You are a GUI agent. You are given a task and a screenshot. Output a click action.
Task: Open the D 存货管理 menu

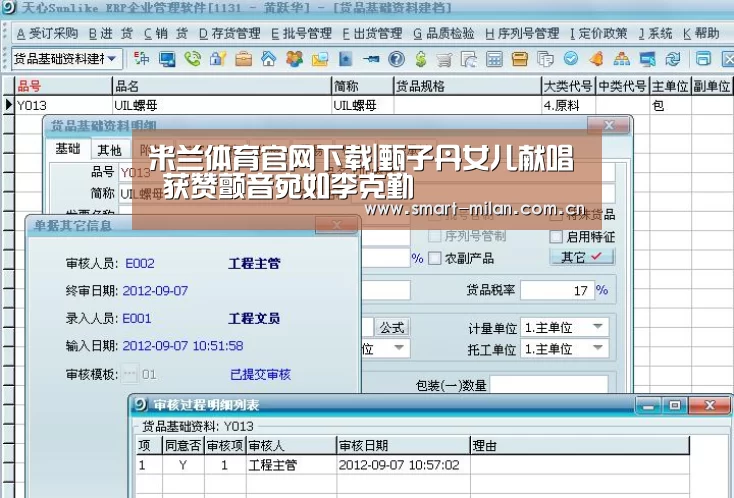pyautogui.click(x=230, y=34)
